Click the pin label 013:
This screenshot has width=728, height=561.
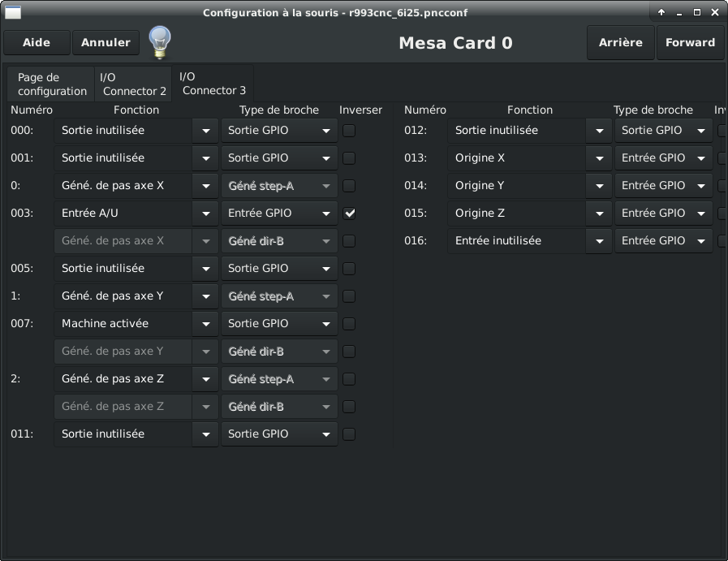(x=416, y=158)
